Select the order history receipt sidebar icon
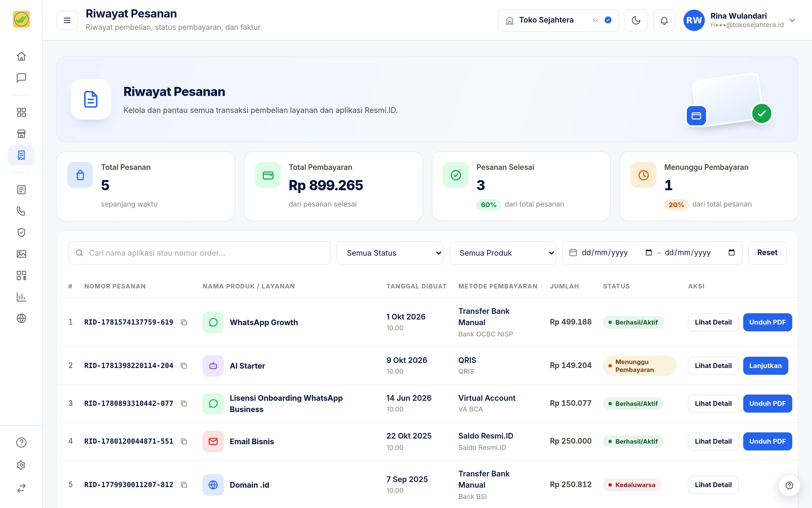Image resolution: width=812 pixels, height=508 pixels. pyautogui.click(x=21, y=155)
